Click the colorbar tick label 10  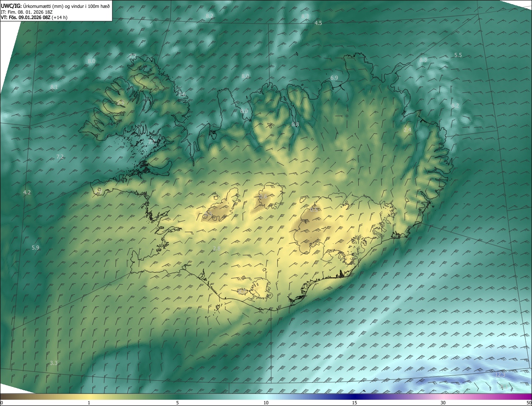tap(266, 403)
